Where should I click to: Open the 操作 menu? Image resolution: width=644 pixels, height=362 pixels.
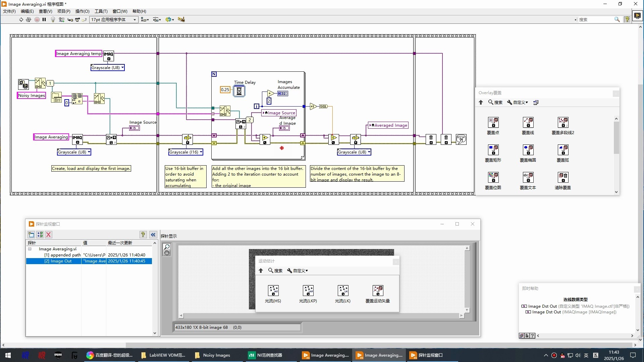click(82, 11)
